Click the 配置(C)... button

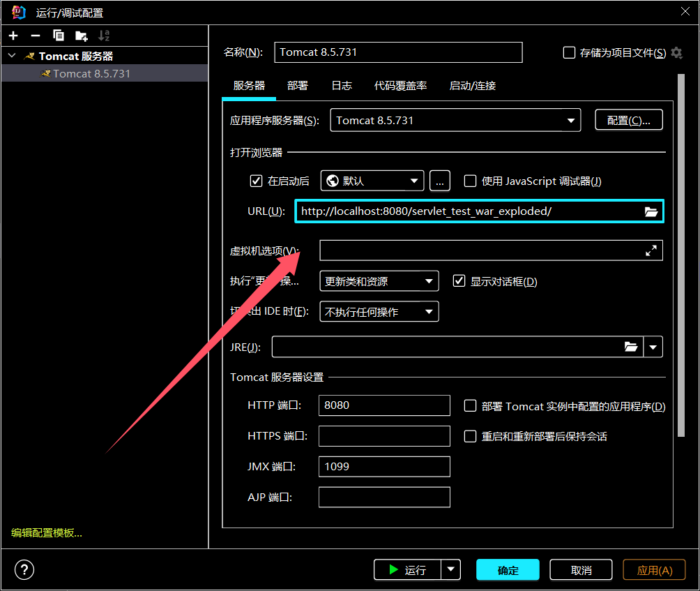pos(629,120)
